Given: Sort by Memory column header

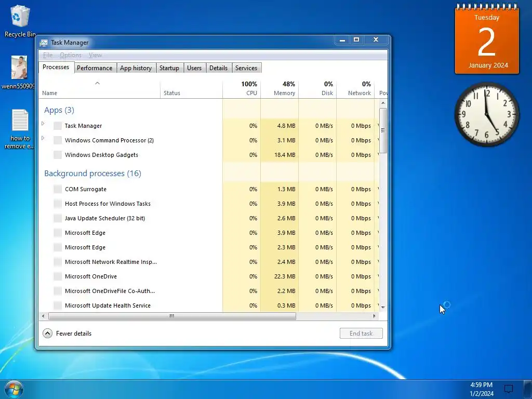Looking at the screenshot, I should coord(280,89).
